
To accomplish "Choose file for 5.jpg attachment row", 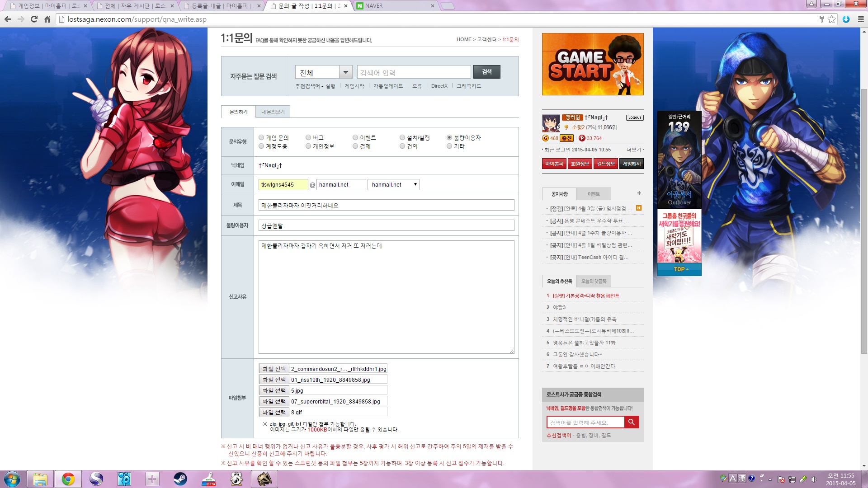I will click(x=274, y=390).
